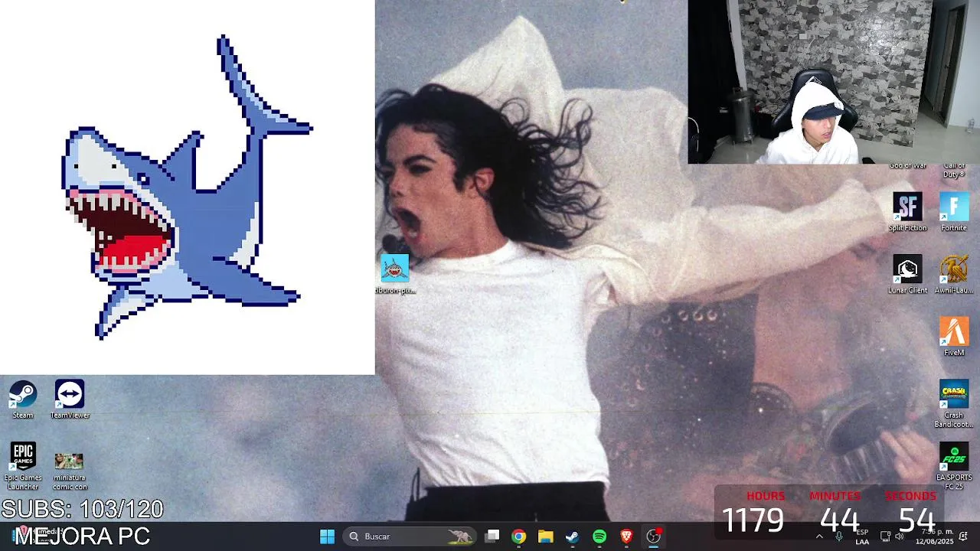Screen dimensions: 980x551
Task: Open the volume tray icon
Action: tap(900, 536)
